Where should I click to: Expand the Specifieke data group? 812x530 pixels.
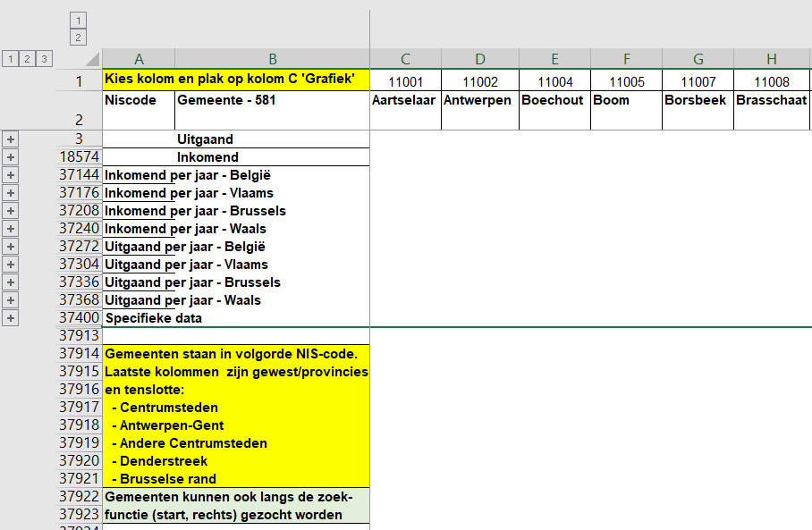(11, 318)
